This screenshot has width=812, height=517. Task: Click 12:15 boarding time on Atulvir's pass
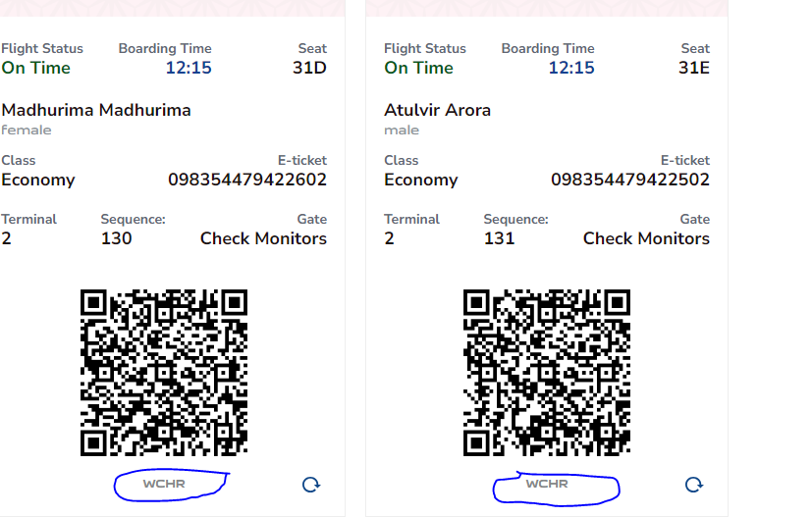coord(571,68)
